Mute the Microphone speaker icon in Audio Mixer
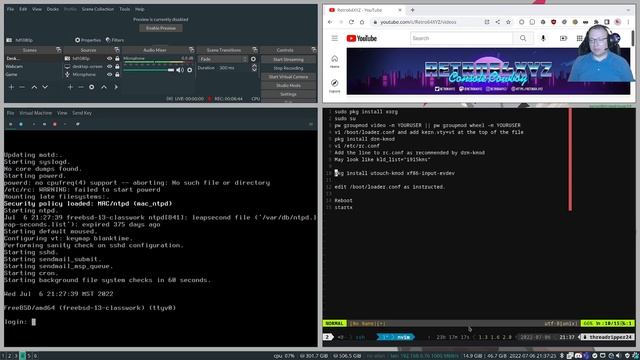Screen dimensions: 640x360 pyautogui.click(x=180, y=70)
